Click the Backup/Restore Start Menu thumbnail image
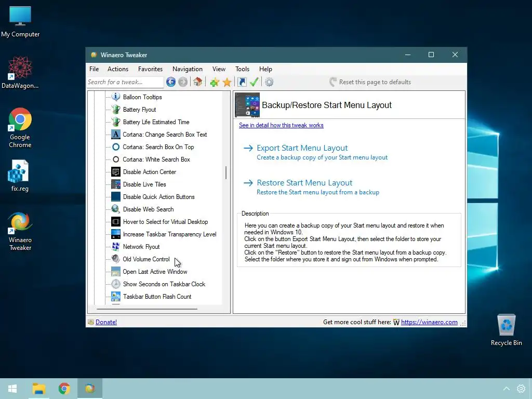 pyautogui.click(x=247, y=105)
